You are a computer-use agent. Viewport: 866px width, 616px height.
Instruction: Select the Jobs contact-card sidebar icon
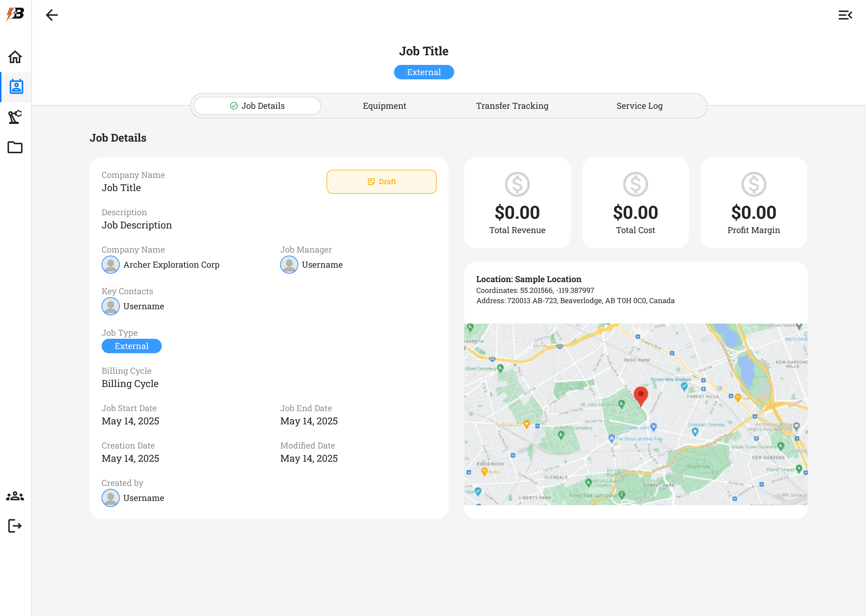pos(16,87)
